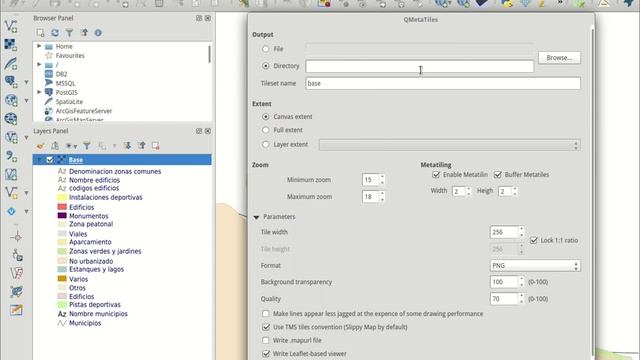
Task: Select Zonas verdes y jardines layer
Action: point(105,251)
